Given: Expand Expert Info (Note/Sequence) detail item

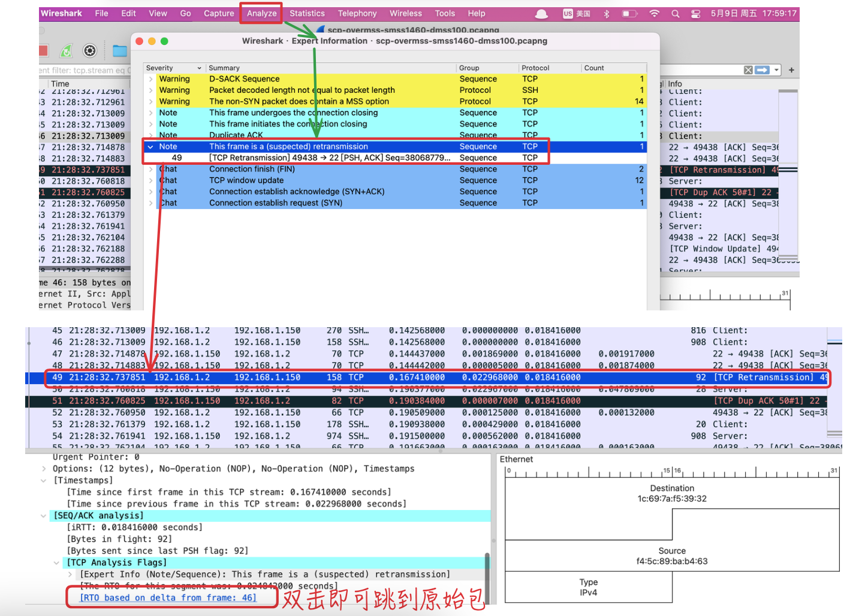Looking at the screenshot, I should click(x=70, y=574).
